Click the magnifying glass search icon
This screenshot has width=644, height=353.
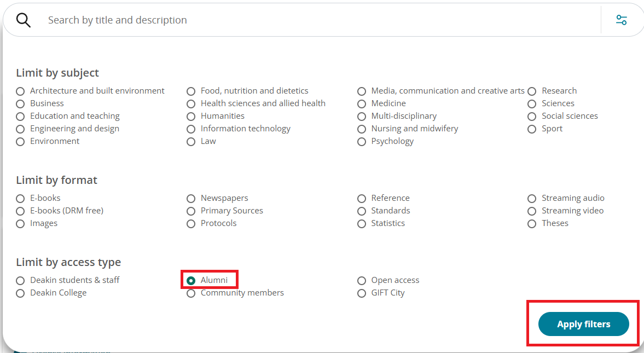23,20
